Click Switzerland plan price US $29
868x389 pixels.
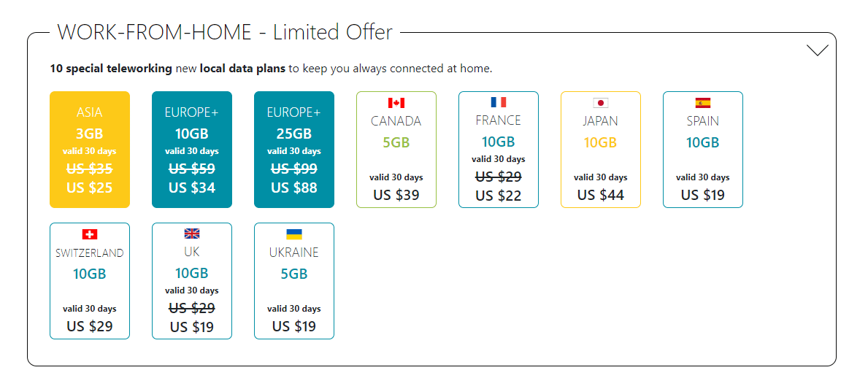coord(90,326)
